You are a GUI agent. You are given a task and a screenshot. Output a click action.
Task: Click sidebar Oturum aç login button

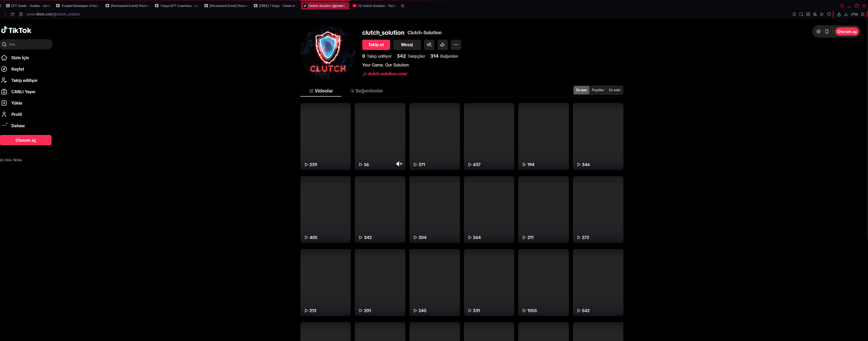coord(25,140)
